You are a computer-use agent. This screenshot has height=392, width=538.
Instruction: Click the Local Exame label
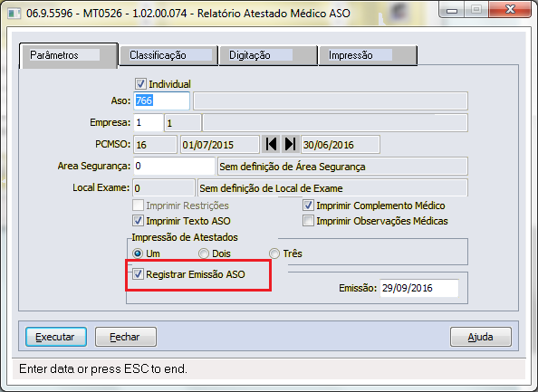pyautogui.click(x=101, y=187)
